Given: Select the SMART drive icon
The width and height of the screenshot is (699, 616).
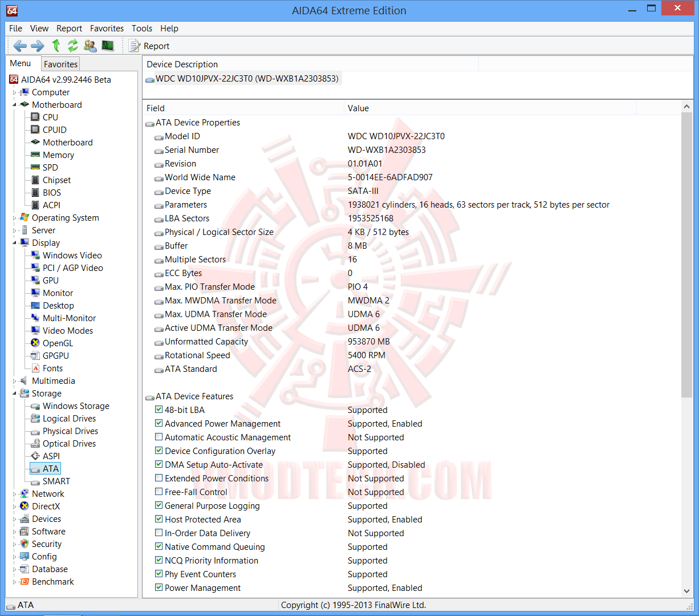Looking at the screenshot, I should (35, 481).
